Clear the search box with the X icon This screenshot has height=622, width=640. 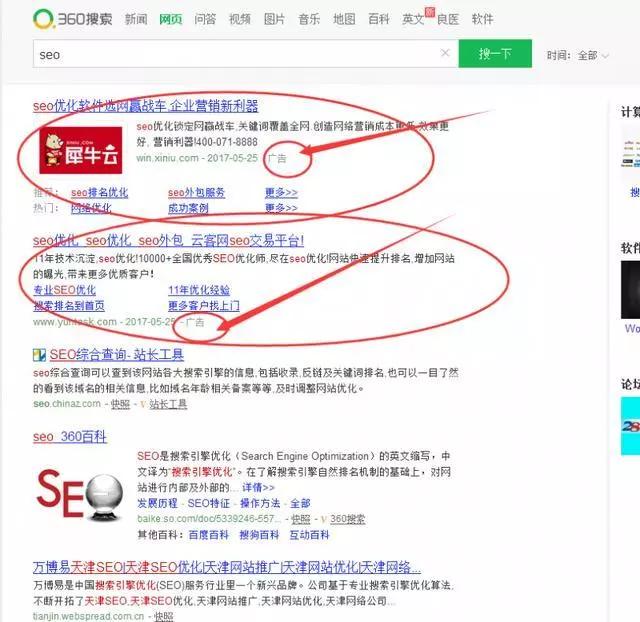[x=445, y=53]
